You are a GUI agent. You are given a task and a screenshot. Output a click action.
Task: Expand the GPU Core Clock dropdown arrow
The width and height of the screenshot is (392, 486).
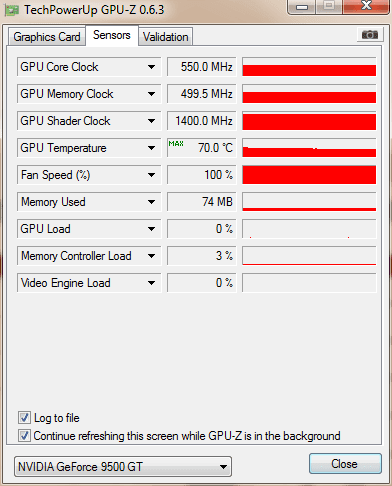151,67
